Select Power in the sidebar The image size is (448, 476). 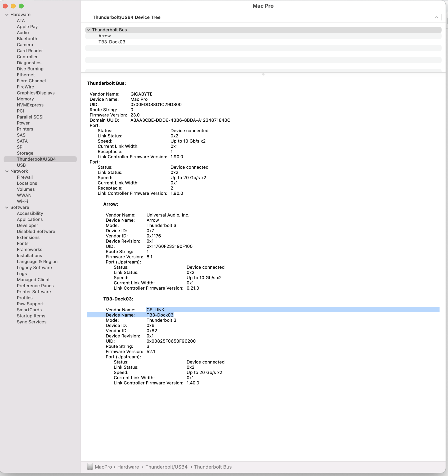tap(23, 123)
